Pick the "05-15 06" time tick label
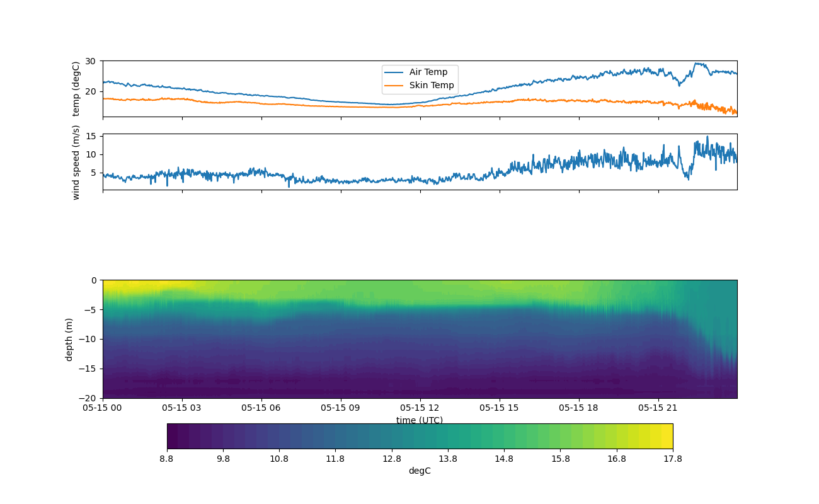 [261, 408]
